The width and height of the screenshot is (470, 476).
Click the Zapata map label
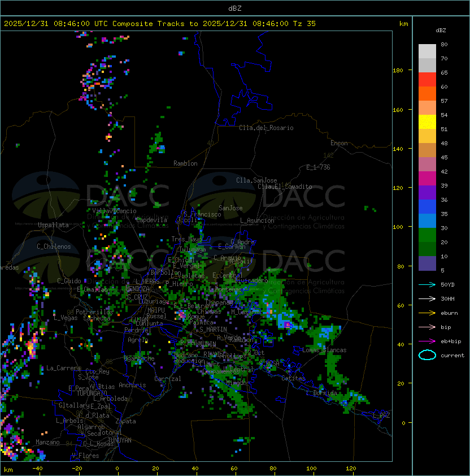125,421
